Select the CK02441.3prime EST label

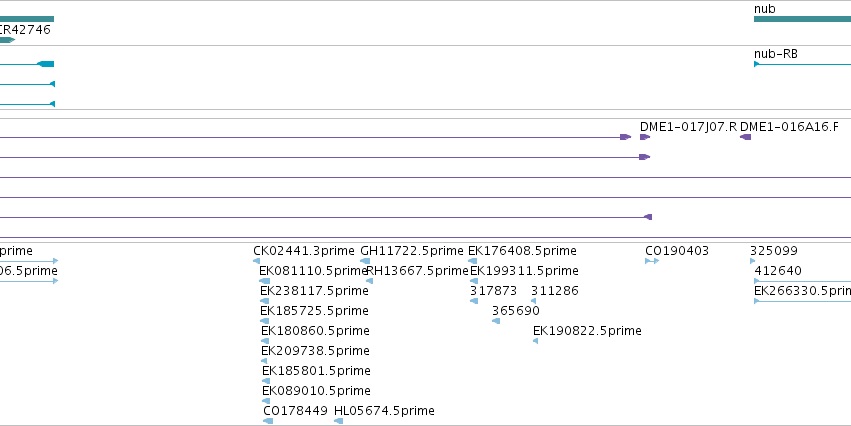coord(303,251)
